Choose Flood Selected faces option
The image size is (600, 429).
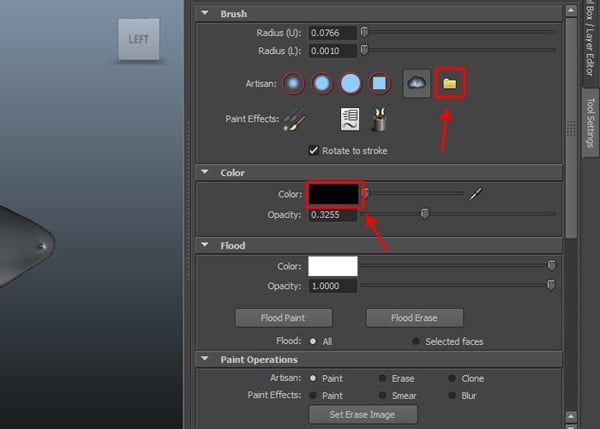point(417,341)
